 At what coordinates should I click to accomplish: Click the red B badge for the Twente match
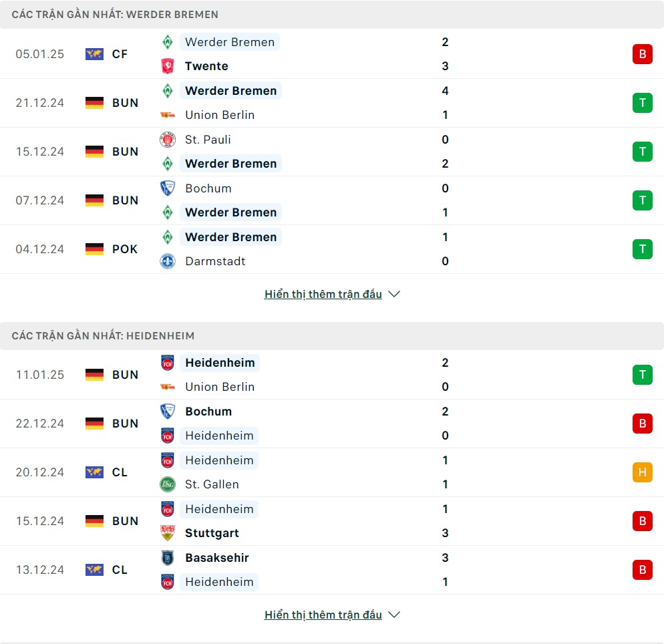tap(643, 54)
